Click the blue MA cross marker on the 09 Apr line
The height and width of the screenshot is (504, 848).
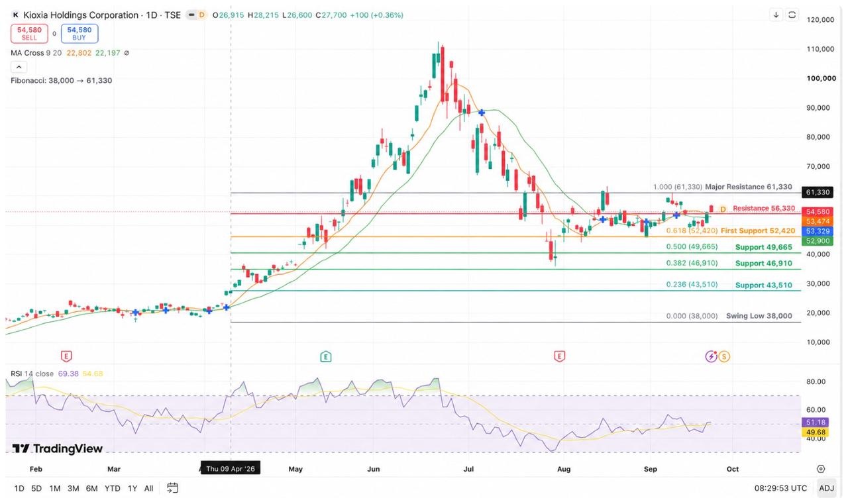click(227, 307)
